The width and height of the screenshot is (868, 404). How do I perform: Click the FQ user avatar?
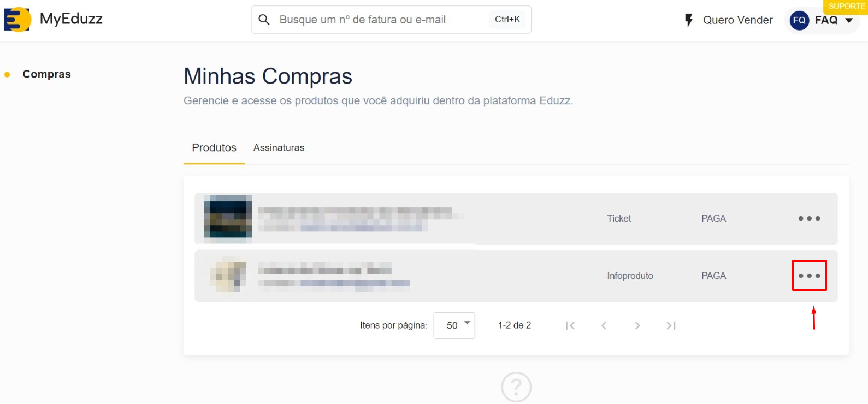[x=799, y=20]
